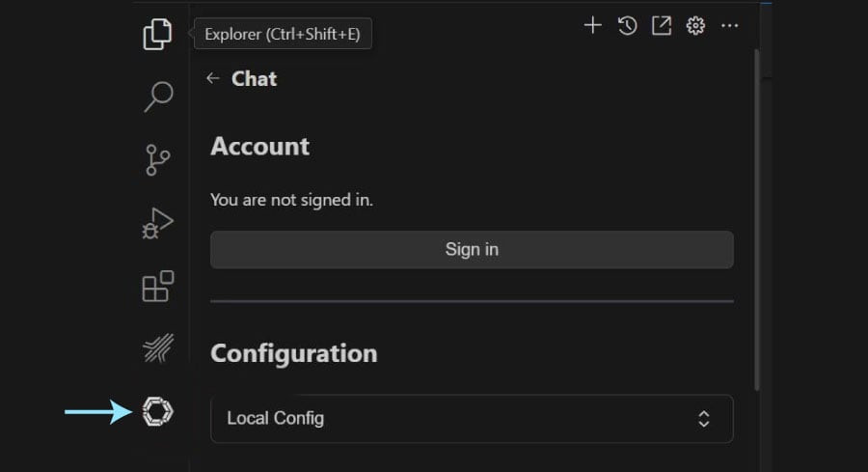The height and width of the screenshot is (472, 868).
Task: Start a new session with plus icon
Action: tap(593, 25)
